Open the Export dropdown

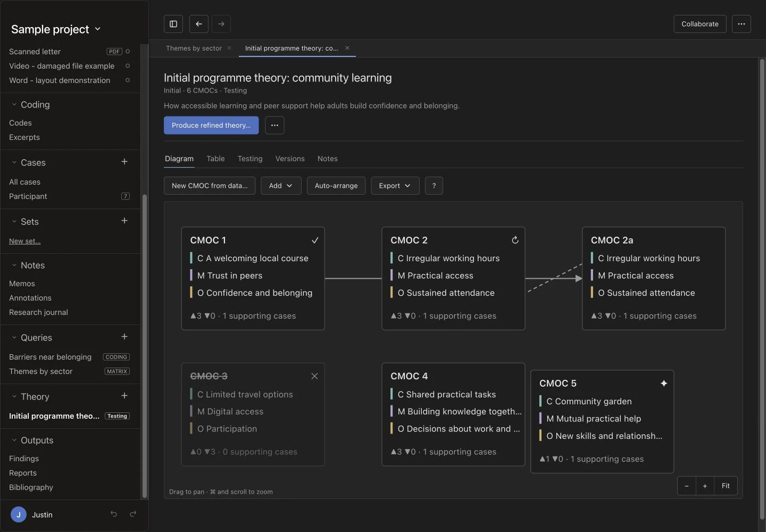[x=395, y=186]
